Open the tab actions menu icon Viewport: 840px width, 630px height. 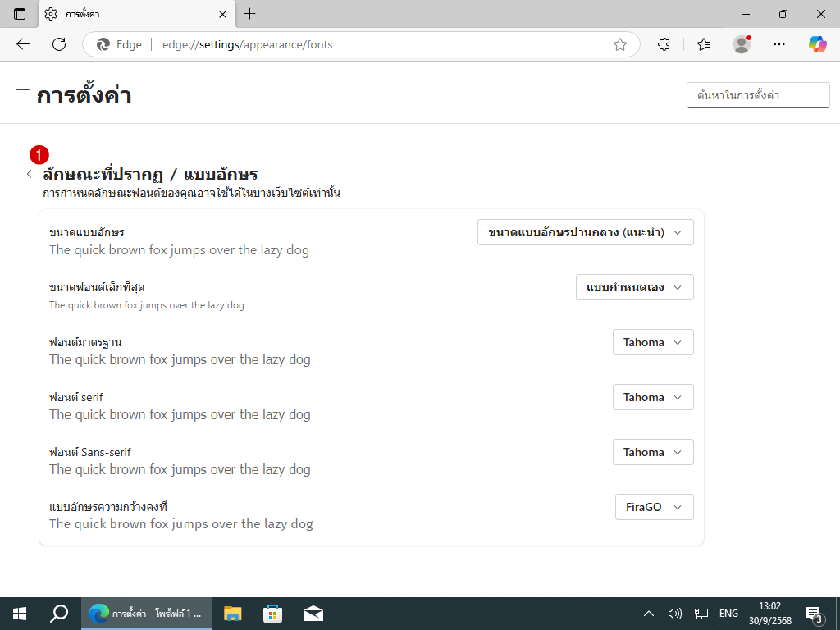click(x=20, y=14)
